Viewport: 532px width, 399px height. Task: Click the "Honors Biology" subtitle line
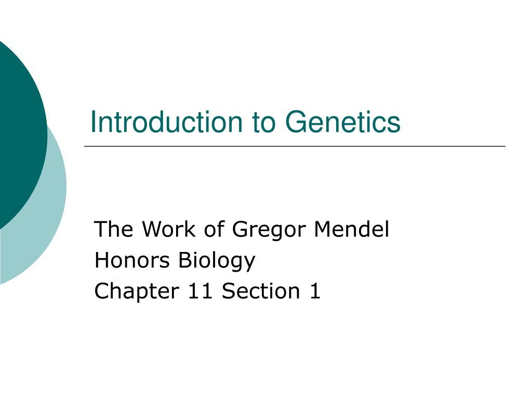[175, 261]
